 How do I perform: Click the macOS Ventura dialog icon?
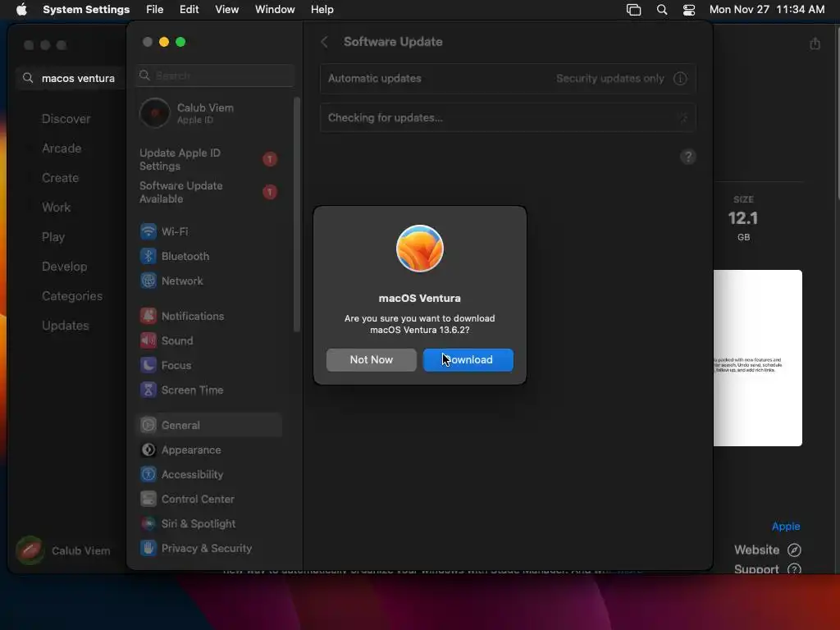tap(420, 248)
